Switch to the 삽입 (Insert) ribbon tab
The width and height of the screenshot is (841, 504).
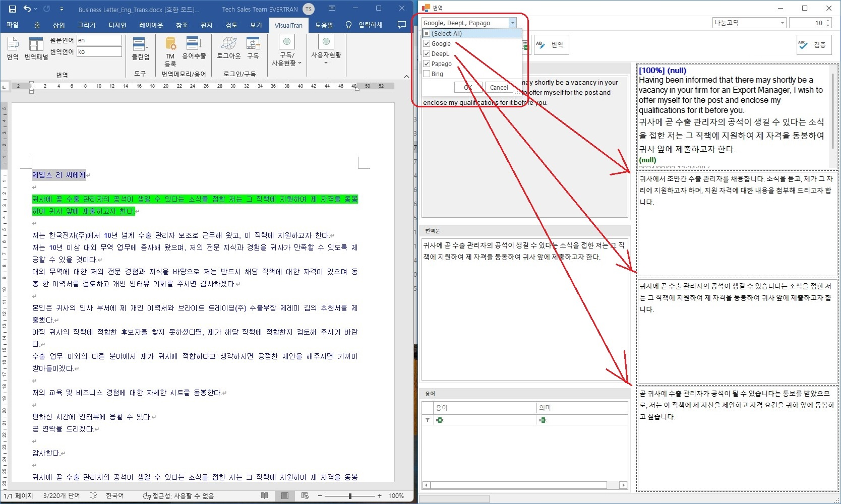(x=59, y=25)
